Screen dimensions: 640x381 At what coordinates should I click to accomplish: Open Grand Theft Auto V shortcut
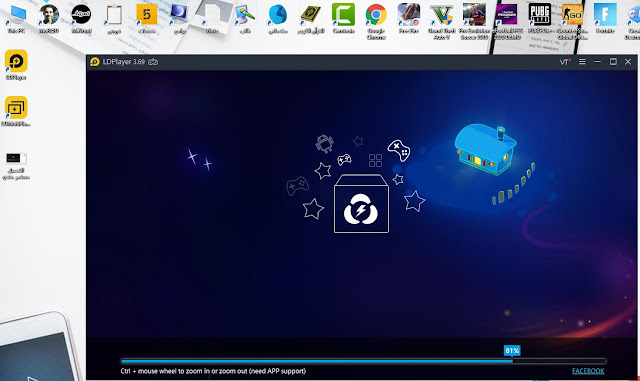[x=441, y=21]
